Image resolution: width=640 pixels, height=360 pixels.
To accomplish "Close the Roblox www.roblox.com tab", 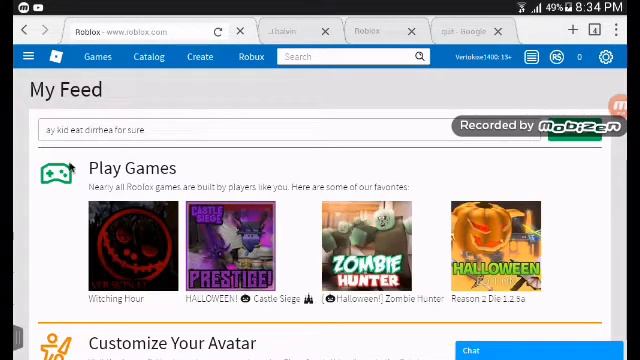I will (240, 31).
